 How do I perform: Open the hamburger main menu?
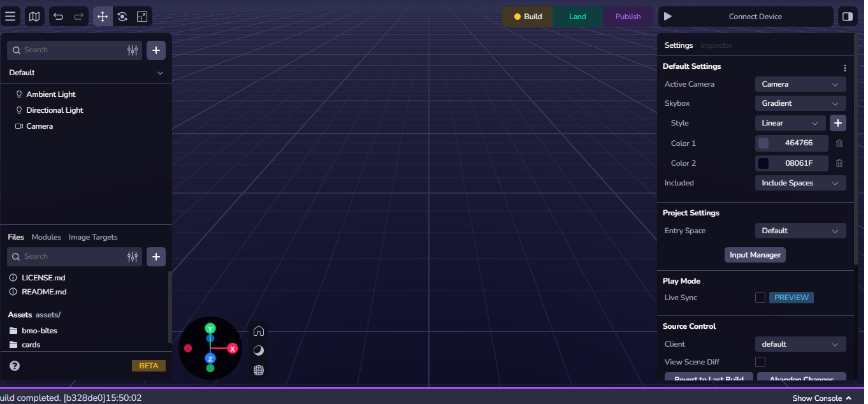pyautogui.click(x=10, y=17)
